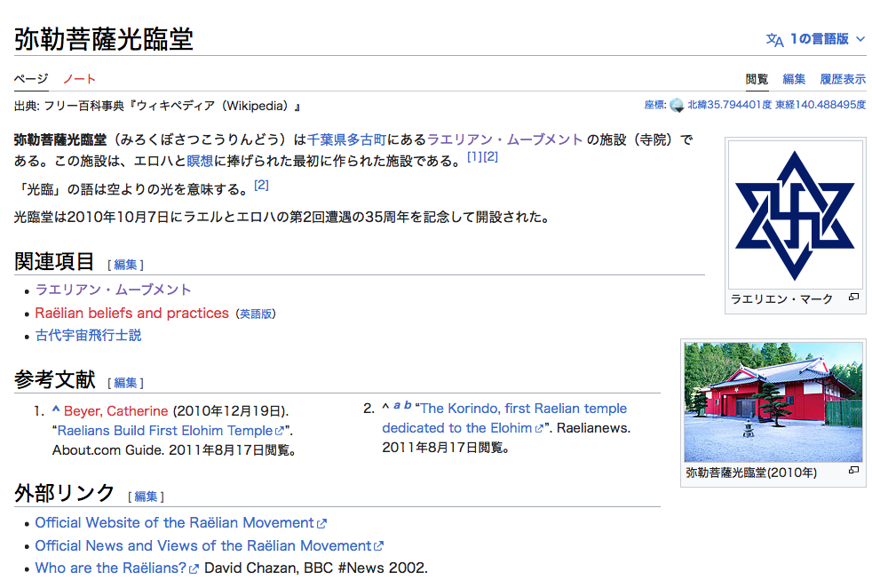Follow the 多古町 link
The height and width of the screenshot is (588, 872).
366,139
